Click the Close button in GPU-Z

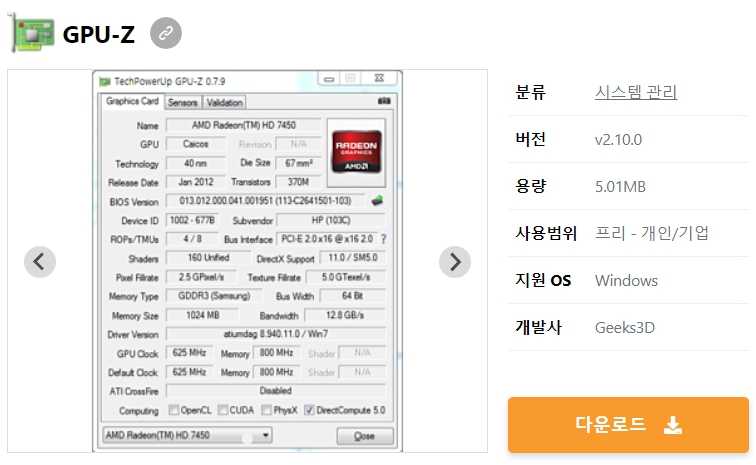click(364, 436)
